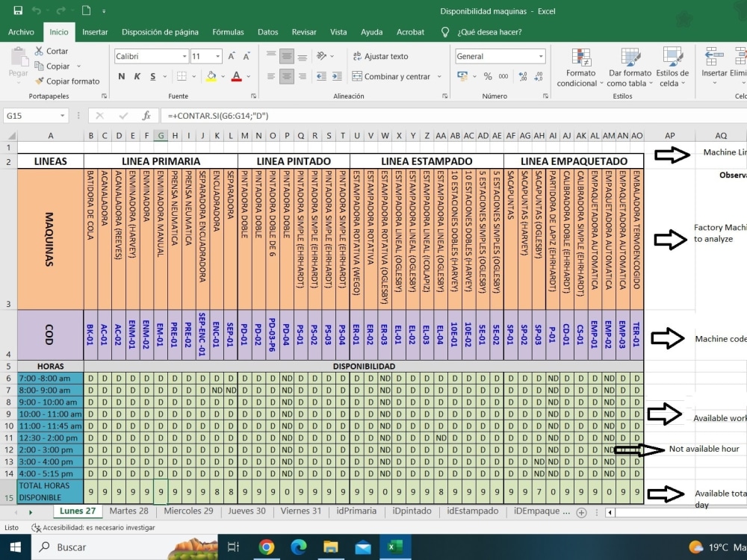Increase indent
The image size is (747, 560).
337,76
